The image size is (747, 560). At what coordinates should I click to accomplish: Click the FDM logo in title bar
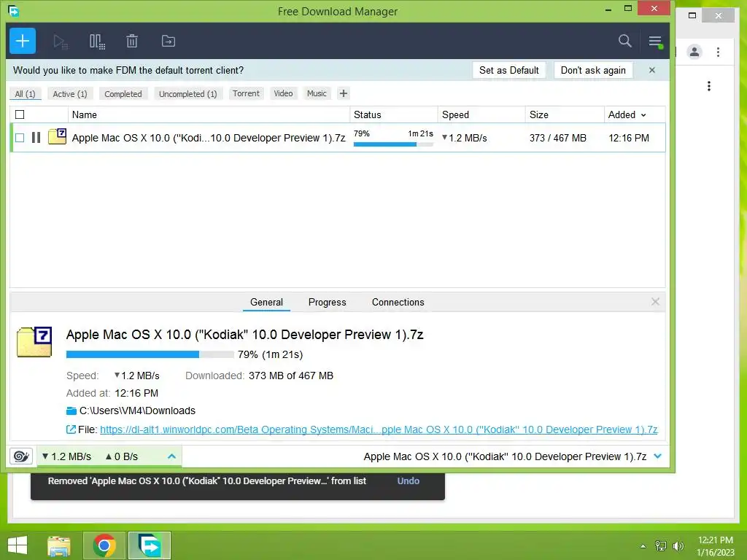pyautogui.click(x=13, y=10)
